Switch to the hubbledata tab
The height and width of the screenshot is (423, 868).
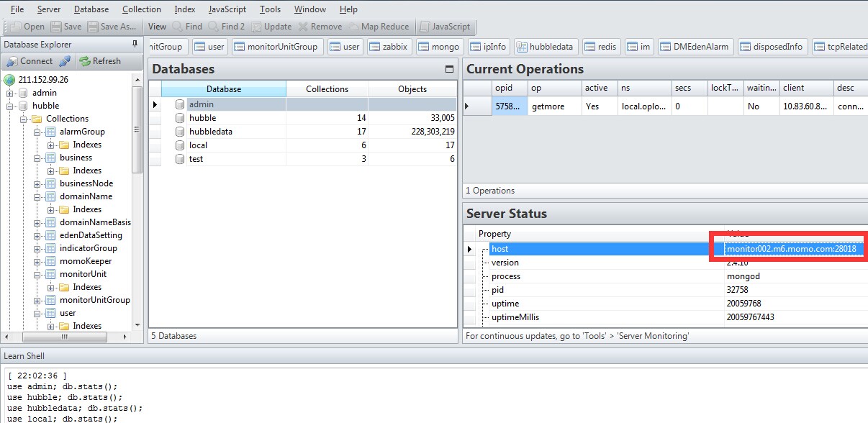pyautogui.click(x=545, y=47)
